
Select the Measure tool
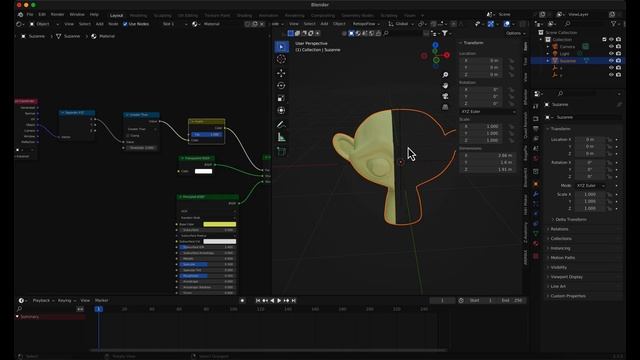[x=281, y=137]
